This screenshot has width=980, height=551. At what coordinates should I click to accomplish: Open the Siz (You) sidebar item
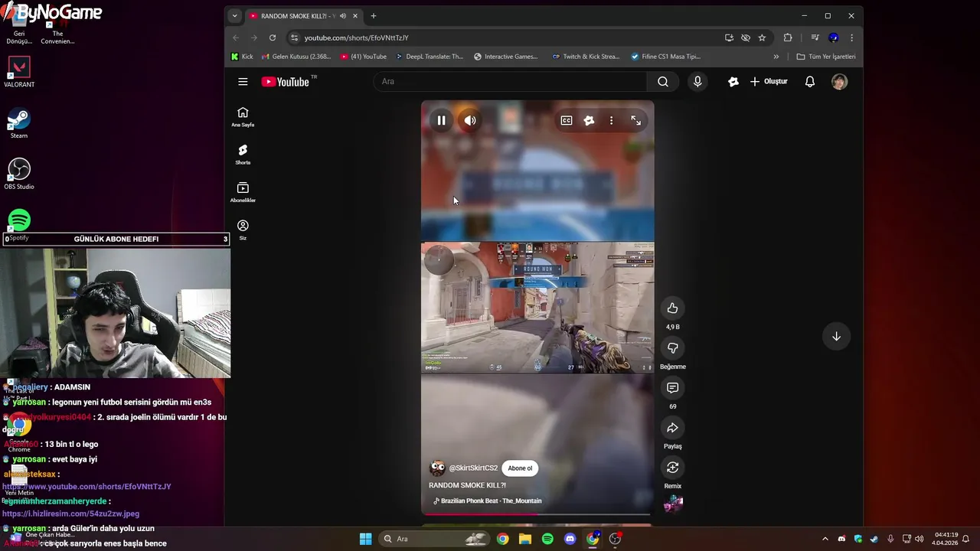(x=243, y=230)
